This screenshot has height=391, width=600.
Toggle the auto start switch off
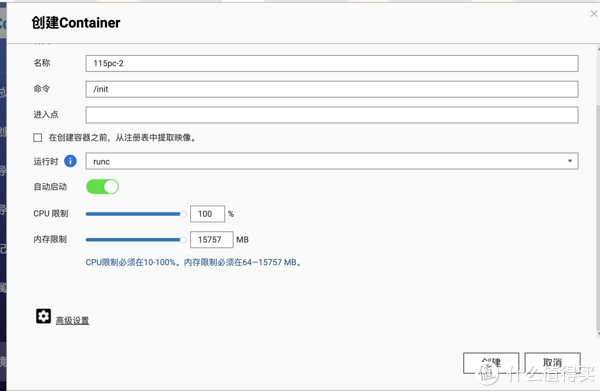tap(103, 187)
